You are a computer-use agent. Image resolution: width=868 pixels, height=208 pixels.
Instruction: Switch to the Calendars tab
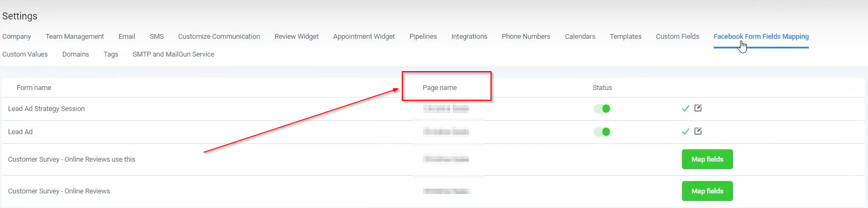point(580,37)
